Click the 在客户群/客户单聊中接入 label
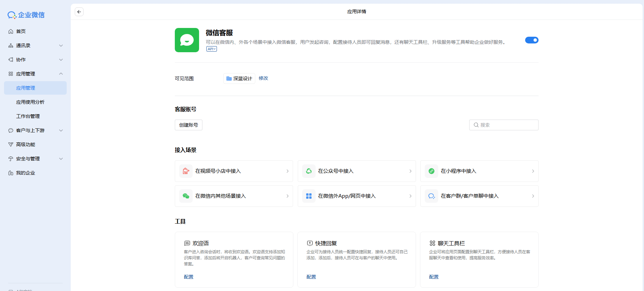Viewport: 644px width, 291px height. click(x=470, y=196)
